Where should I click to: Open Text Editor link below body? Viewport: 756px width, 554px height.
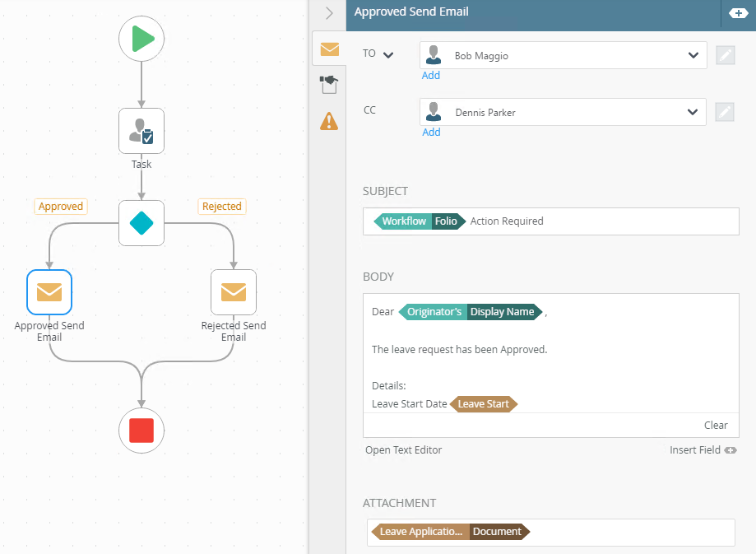(404, 450)
